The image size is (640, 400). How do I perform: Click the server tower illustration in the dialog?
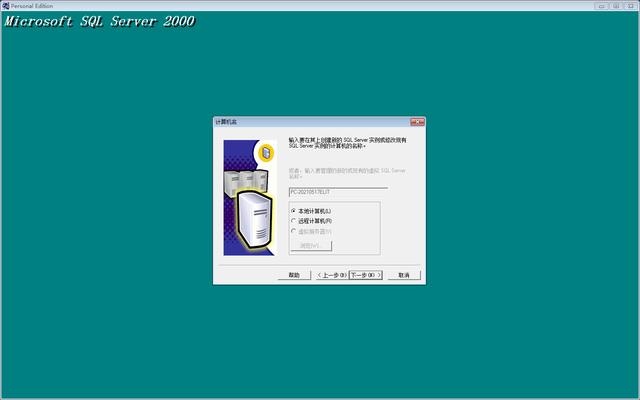tap(254, 220)
